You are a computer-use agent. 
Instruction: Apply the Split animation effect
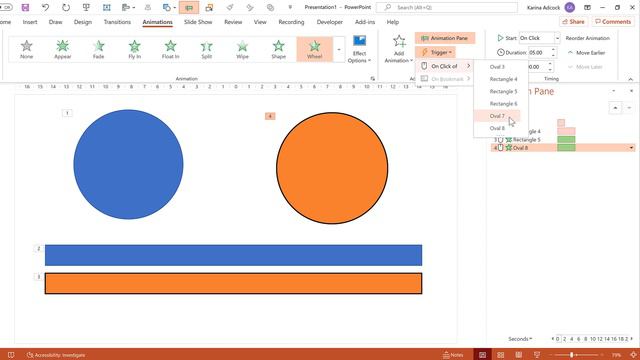click(207, 49)
